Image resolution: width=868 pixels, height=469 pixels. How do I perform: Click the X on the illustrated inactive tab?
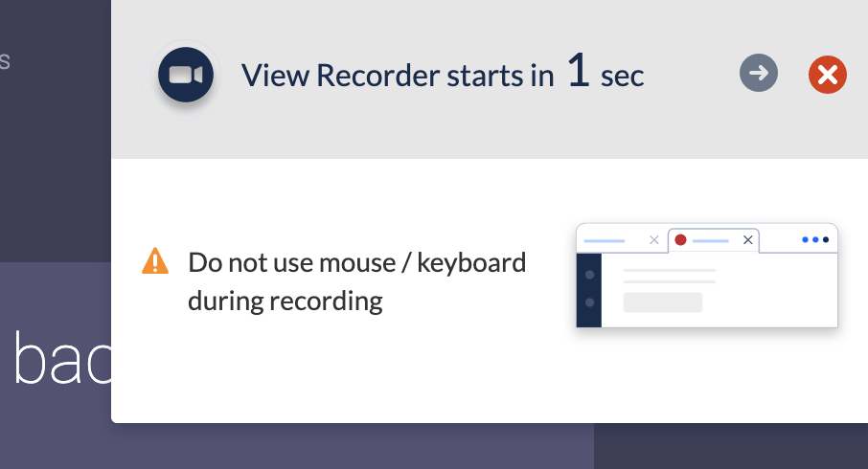point(654,240)
